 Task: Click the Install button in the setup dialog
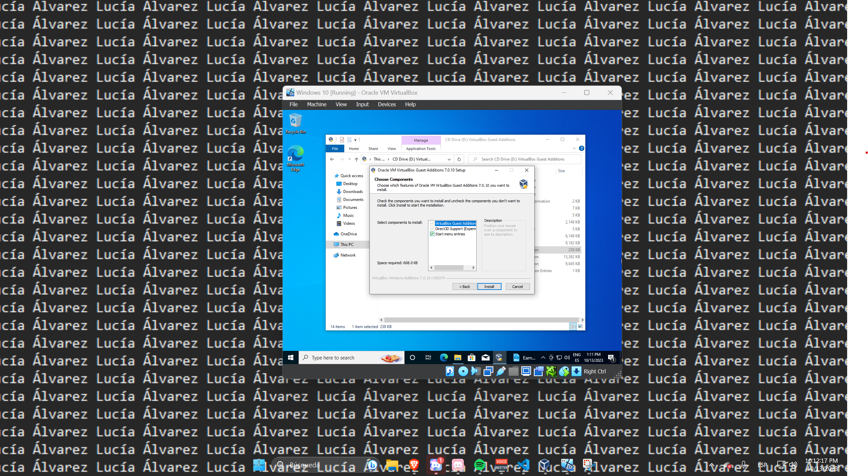click(x=489, y=286)
